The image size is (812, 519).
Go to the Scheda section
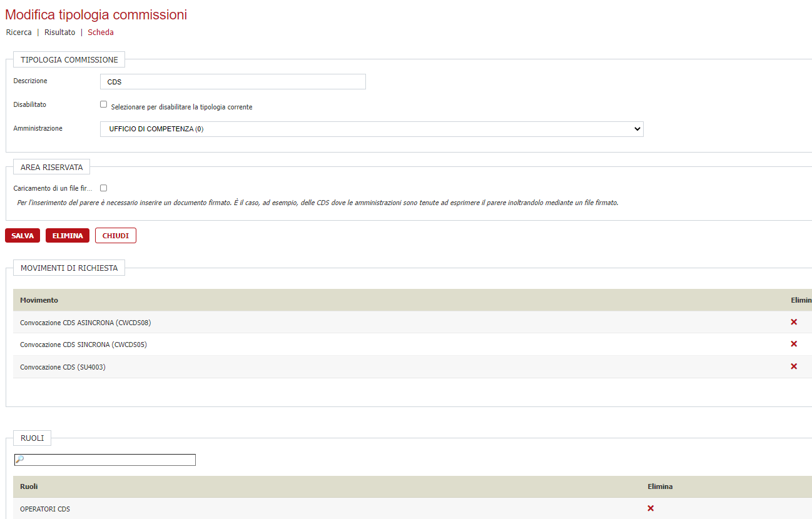tap(100, 32)
